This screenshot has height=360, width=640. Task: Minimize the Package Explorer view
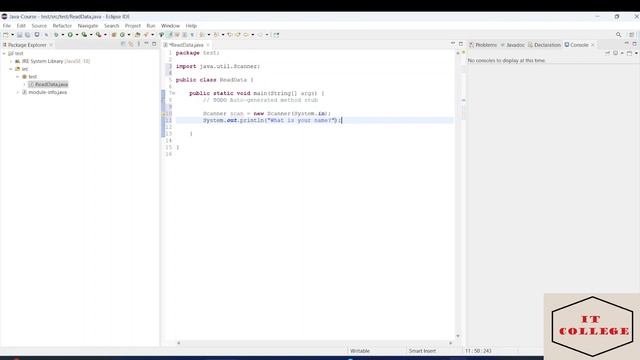coord(146,44)
